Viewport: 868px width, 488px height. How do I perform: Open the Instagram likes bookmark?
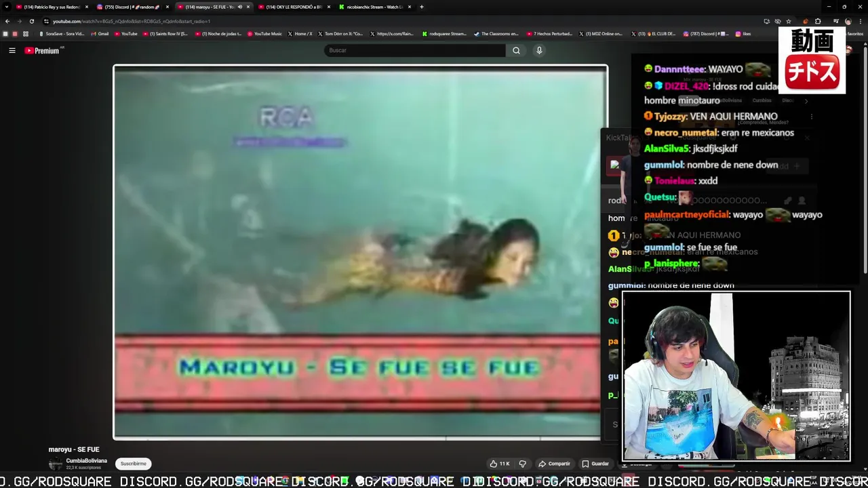coord(743,34)
